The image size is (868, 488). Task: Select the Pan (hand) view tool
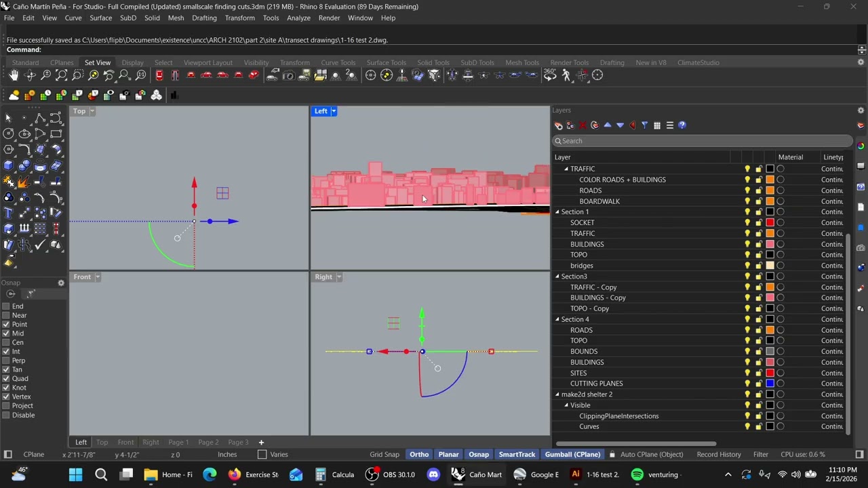[14, 75]
